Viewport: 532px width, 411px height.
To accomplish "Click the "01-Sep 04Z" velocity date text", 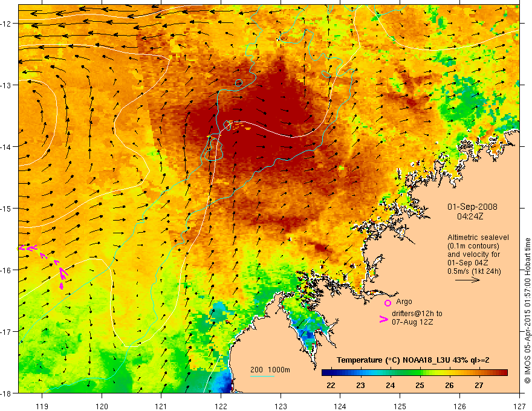I will [468, 263].
